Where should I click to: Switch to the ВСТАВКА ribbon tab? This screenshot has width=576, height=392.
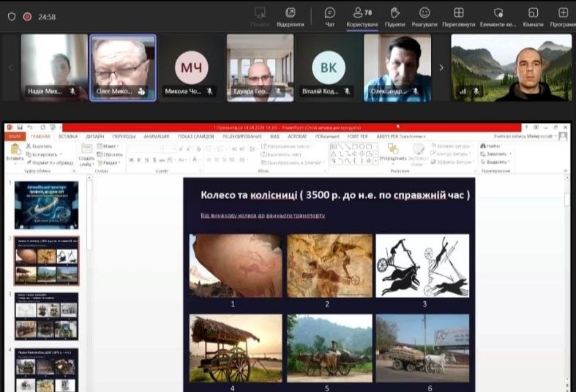(x=68, y=136)
